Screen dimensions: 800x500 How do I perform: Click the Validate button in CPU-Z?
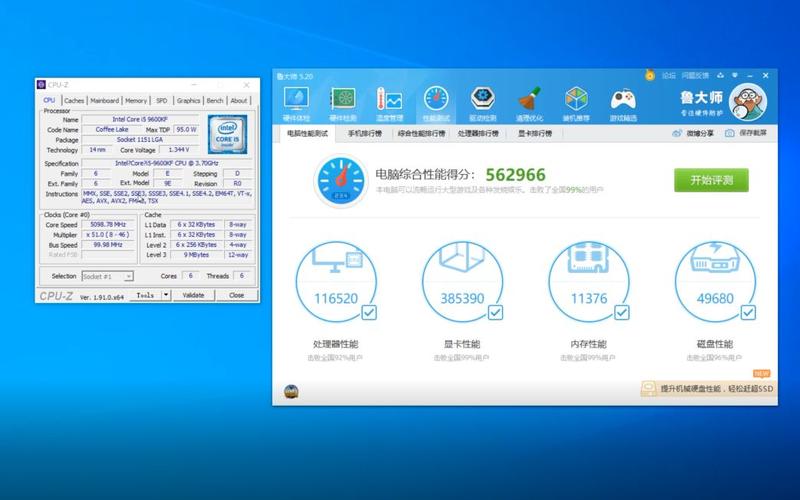[x=193, y=295]
